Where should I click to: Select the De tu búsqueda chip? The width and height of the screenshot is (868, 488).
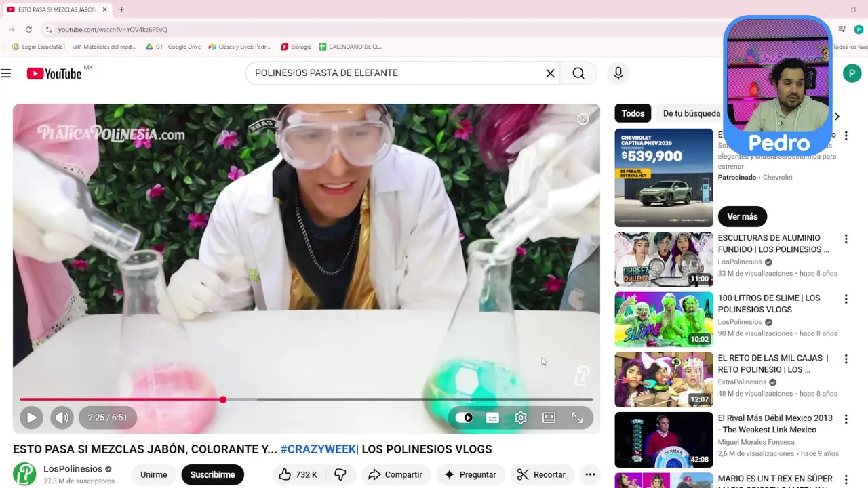point(691,113)
